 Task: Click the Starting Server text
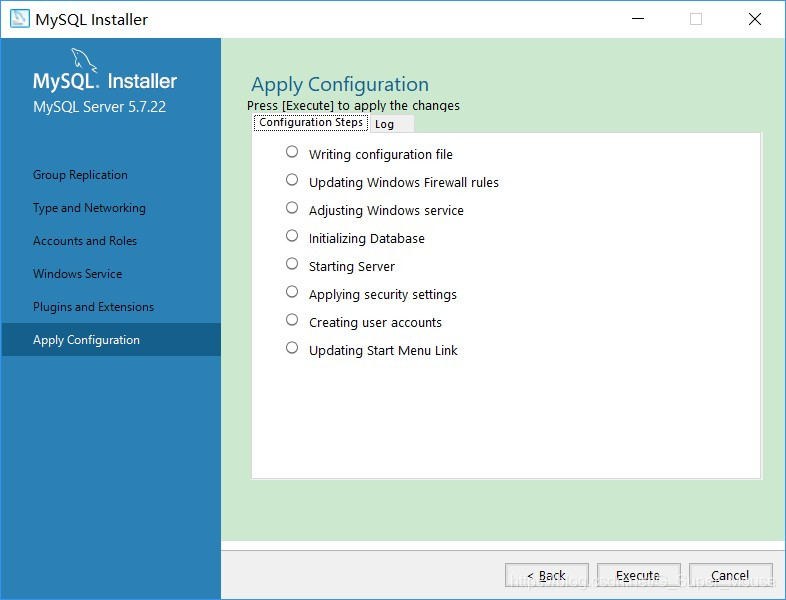click(x=352, y=267)
